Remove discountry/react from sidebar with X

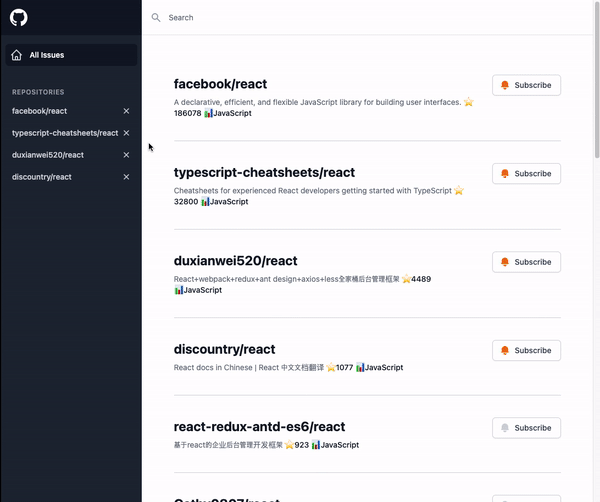(126, 177)
